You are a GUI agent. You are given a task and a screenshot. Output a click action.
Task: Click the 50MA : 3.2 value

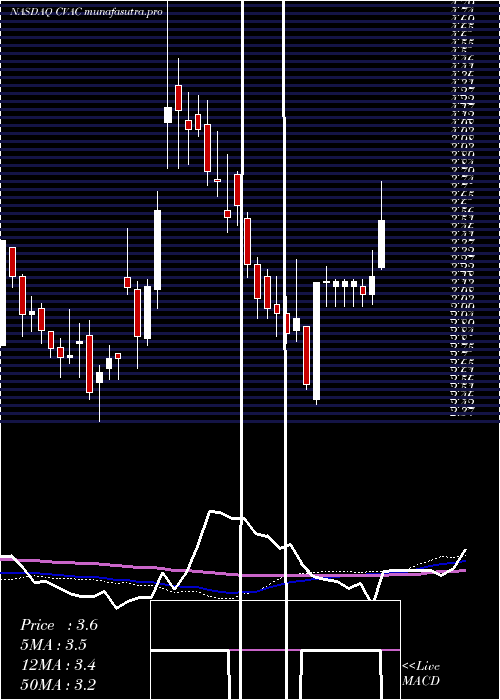click(x=58, y=685)
